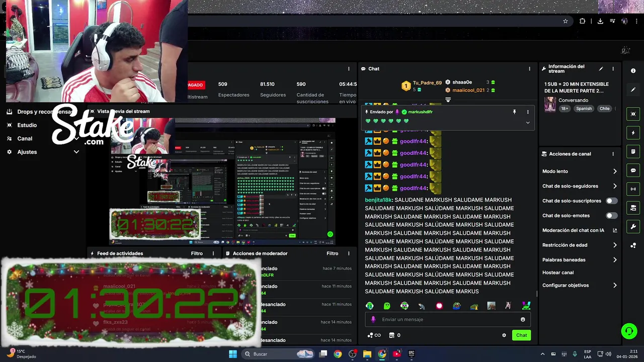Select the Pepe frog emote
This screenshot has height=362, width=644.
(x=456, y=306)
